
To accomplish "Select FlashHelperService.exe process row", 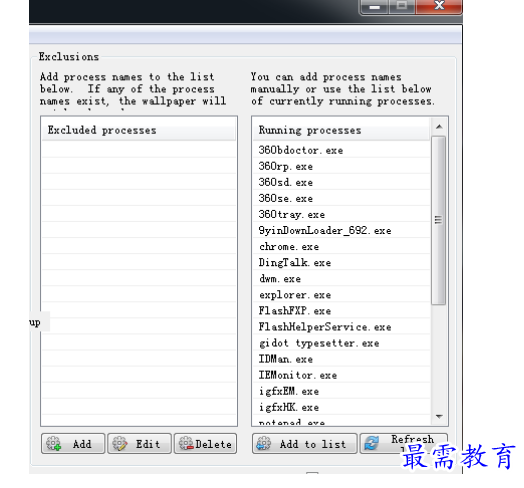I will (342, 327).
